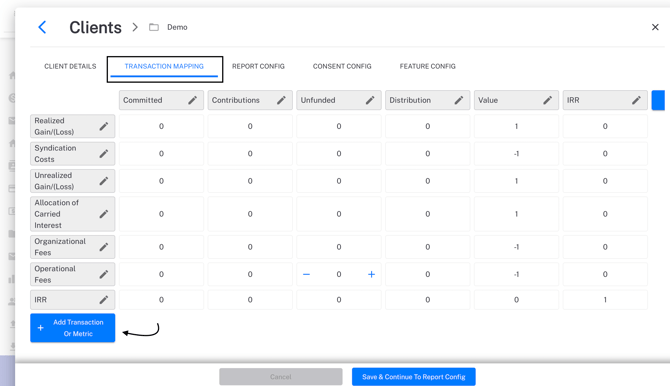Click the Operational Fees row label
The height and width of the screenshot is (386, 670).
pyautogui.click(x=55, y=274)
